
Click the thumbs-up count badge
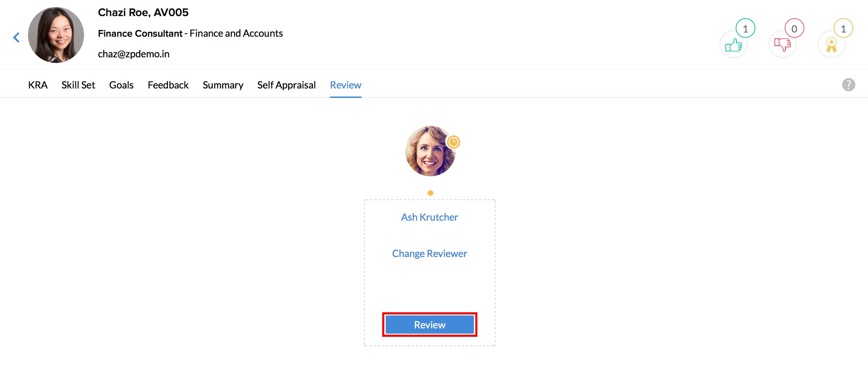point(745,28)
